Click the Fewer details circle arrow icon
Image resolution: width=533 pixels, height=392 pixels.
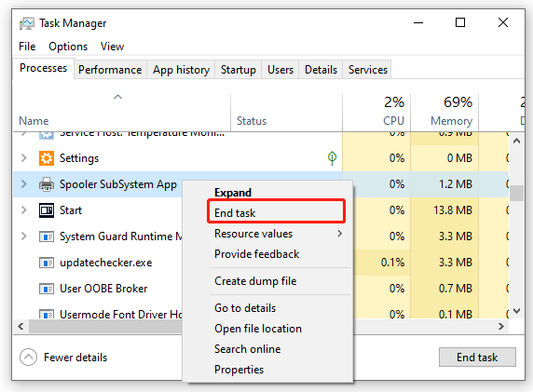point(28,358)
